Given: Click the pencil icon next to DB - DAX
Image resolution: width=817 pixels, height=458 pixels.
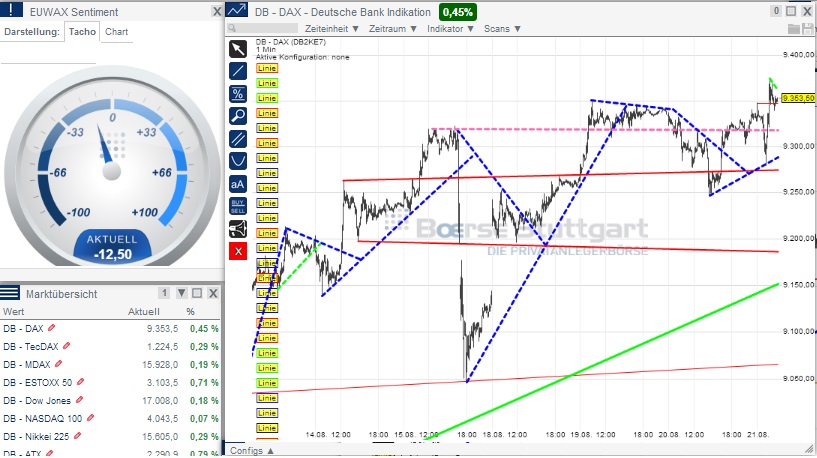Looking at the screenshot, I should click(51, 328).
